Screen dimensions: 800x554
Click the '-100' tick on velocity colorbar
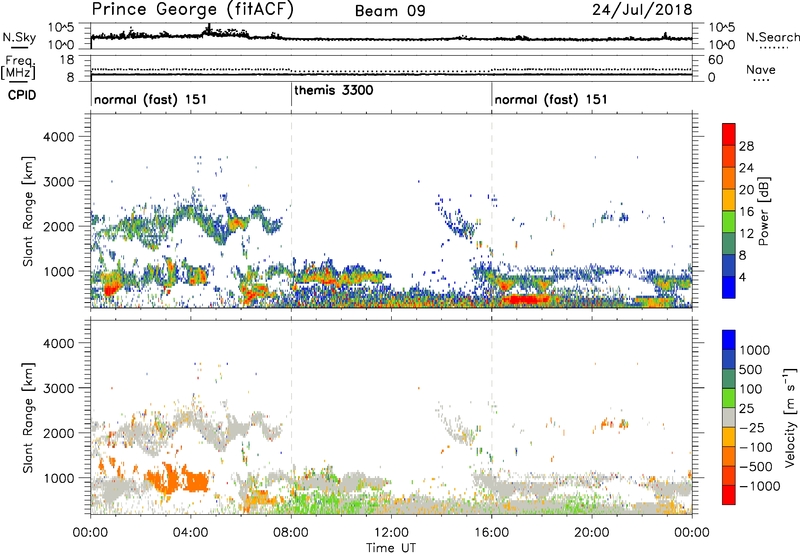pos(755,447)
